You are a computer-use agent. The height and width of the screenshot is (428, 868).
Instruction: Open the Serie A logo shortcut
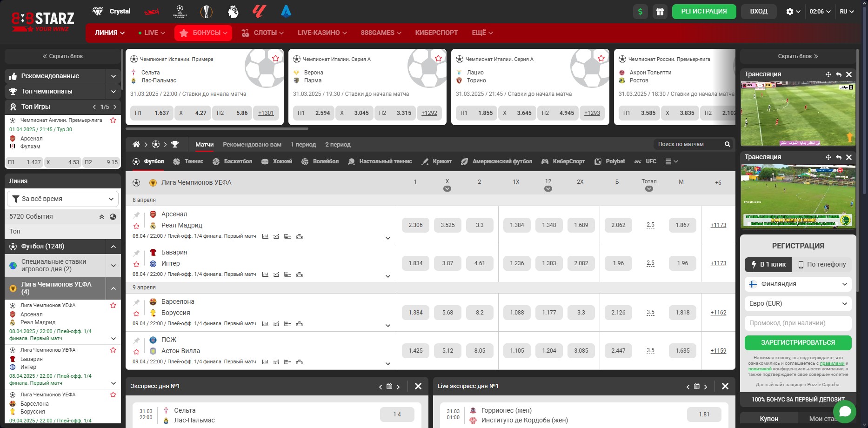pyautogui.click(x=286, y=11)
